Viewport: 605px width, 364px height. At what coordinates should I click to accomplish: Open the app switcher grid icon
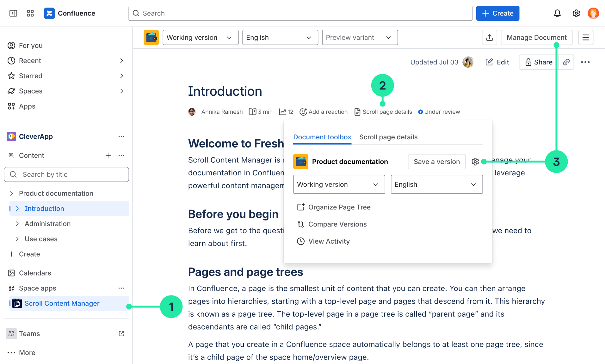click(30, 13)
